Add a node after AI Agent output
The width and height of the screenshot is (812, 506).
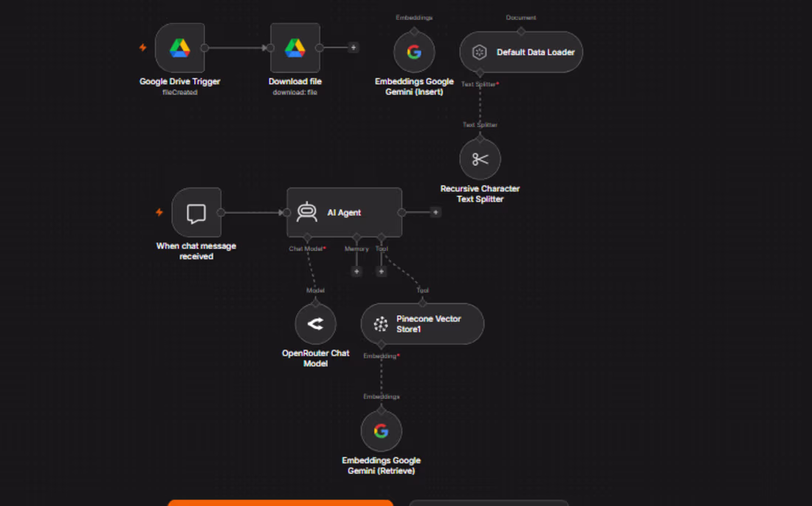[x=436, y=212]
